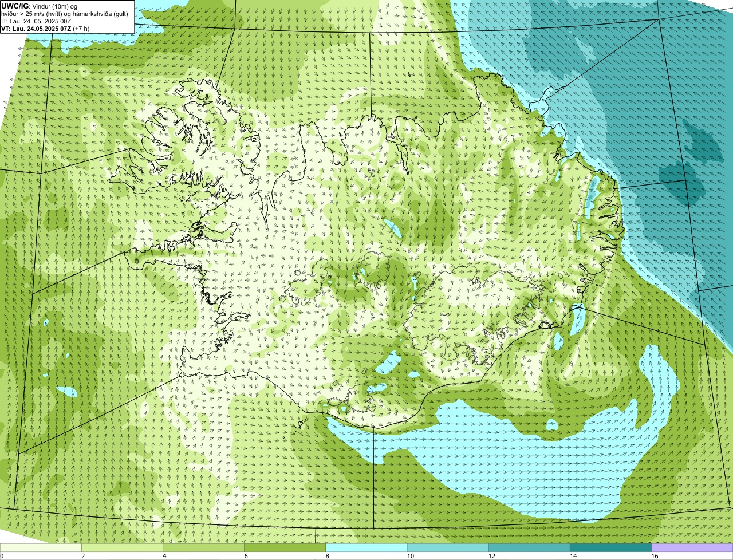Click the text 'hviður > 25 m/s (hvítt) og hámarkshviða (gult)'
This screenshot has height=560, width=733.
click(x=65, y=14)
